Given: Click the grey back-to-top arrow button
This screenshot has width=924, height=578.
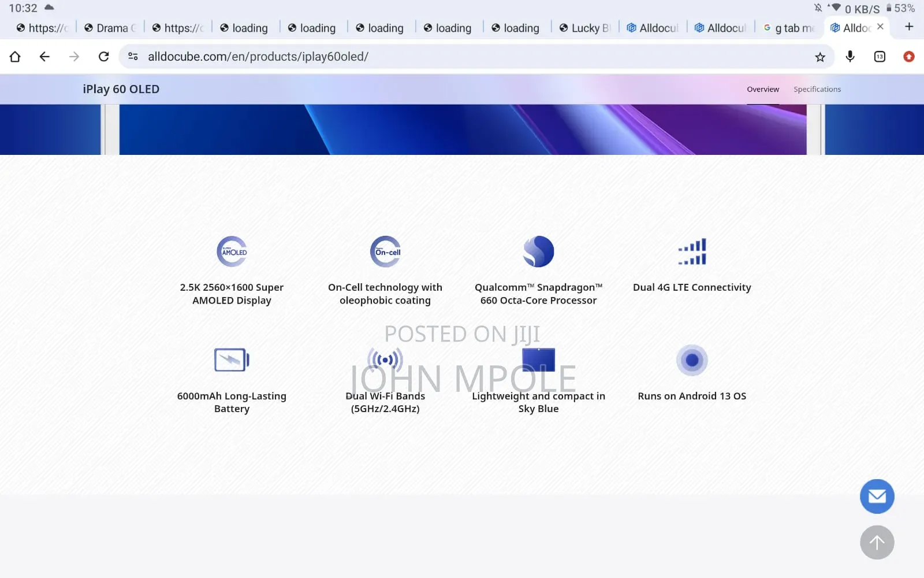Looking at the screenshot, I should (x=877, y=543).
